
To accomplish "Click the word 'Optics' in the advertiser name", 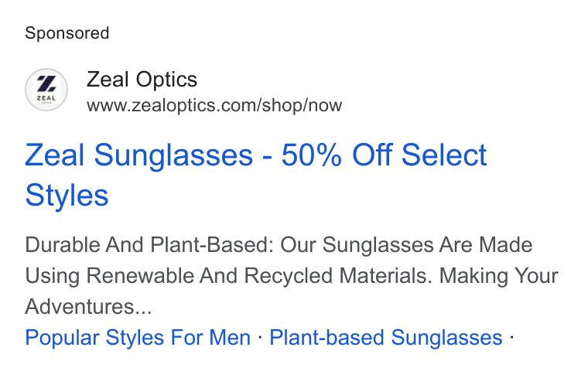I will point(166,80).
